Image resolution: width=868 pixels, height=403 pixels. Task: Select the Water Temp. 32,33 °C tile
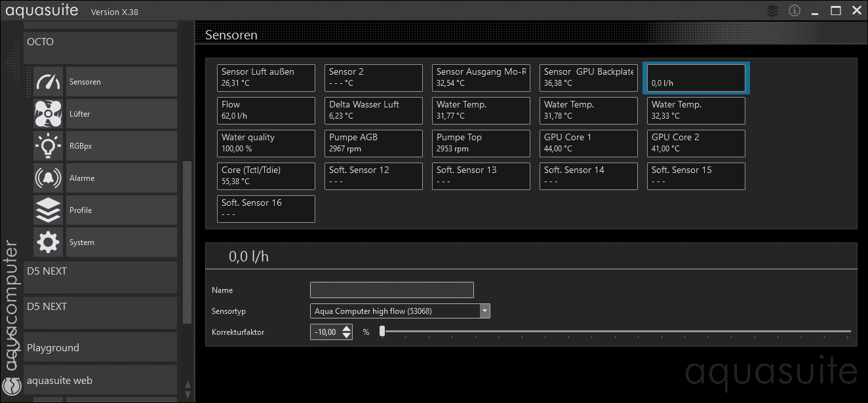pyautogui.click(x=696, y=111)
